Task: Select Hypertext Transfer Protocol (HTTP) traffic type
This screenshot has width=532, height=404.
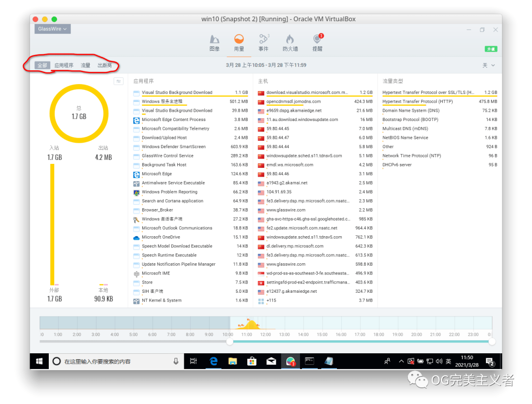Action: (x=440, y=101)
